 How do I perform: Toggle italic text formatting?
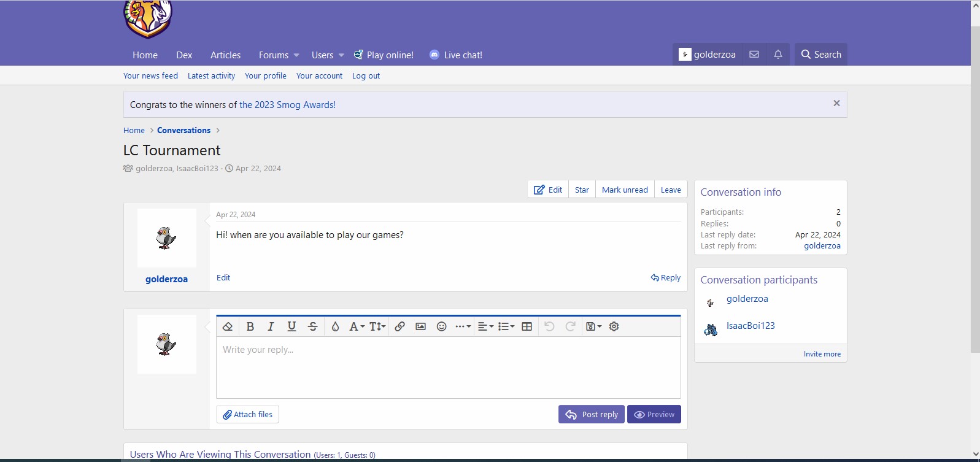point(271,326)
